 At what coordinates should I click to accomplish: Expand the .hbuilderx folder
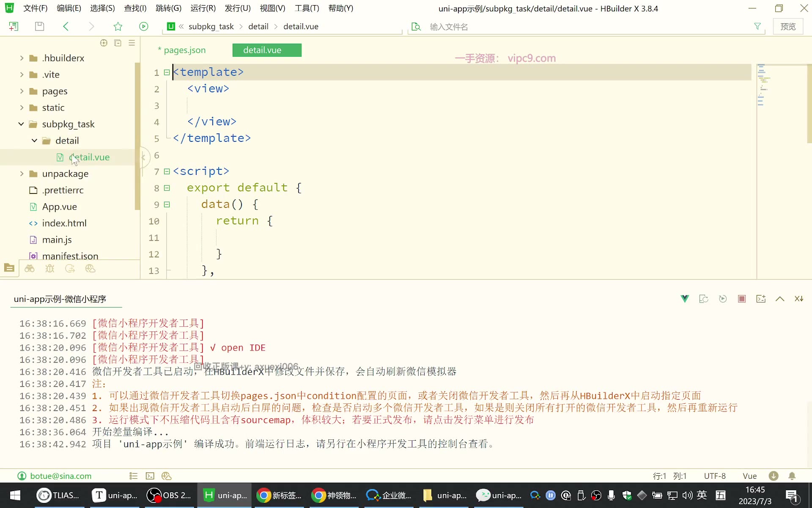pos(22,58)
